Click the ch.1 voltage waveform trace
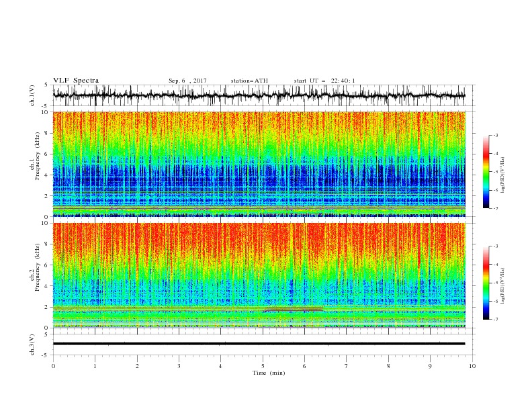 (259, 95)
